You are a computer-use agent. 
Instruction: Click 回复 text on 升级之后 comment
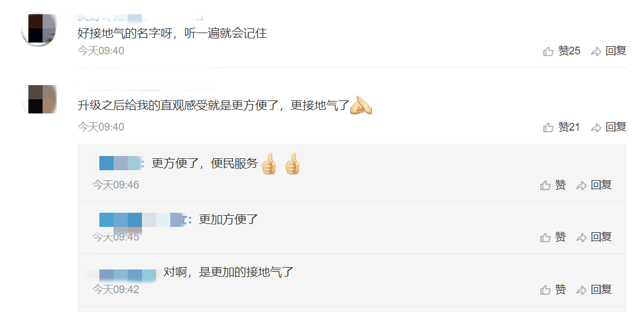point(616,127)
